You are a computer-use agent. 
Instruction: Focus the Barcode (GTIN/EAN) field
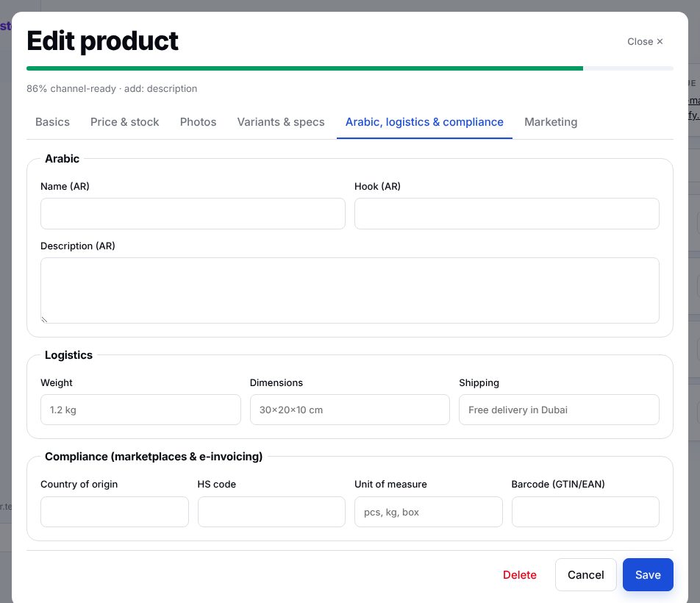(x=585, y=512)
